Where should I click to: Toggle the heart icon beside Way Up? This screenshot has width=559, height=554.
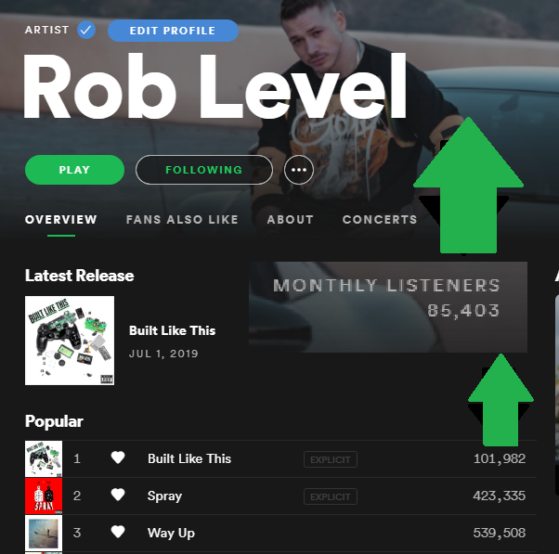point(118,532)
